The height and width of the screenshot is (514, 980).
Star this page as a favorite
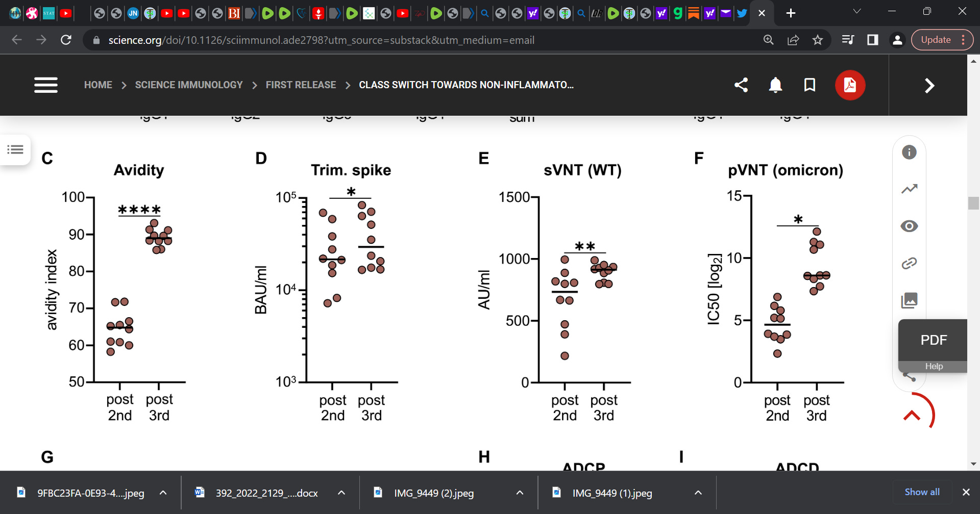click(x=818, y=40)
